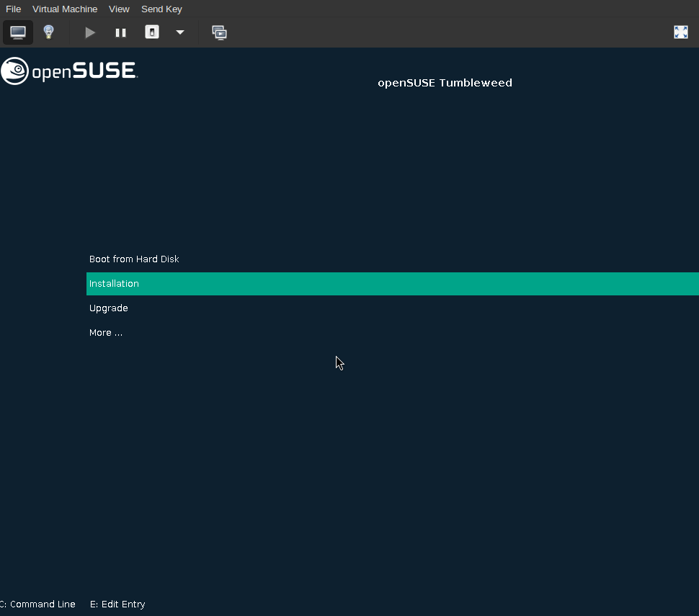This screenshot has height=616, width=699.
Task: Click the openSUSE chameleon logo
Action: [14, 71]
